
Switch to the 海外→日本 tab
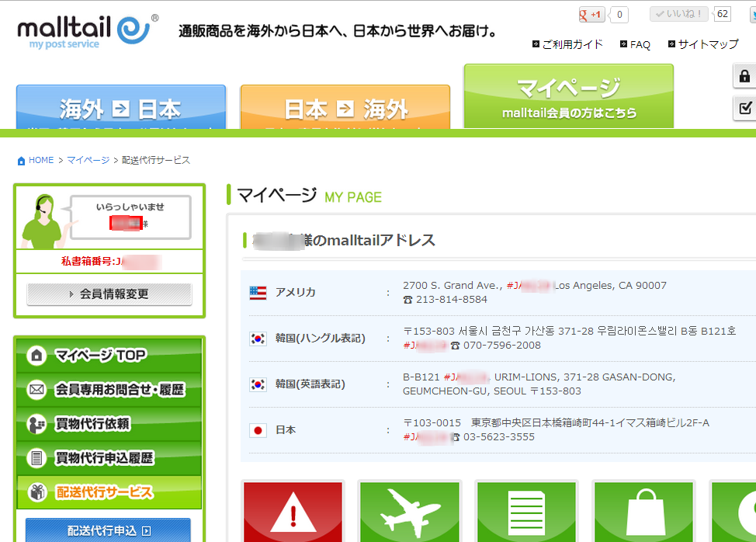121,107
